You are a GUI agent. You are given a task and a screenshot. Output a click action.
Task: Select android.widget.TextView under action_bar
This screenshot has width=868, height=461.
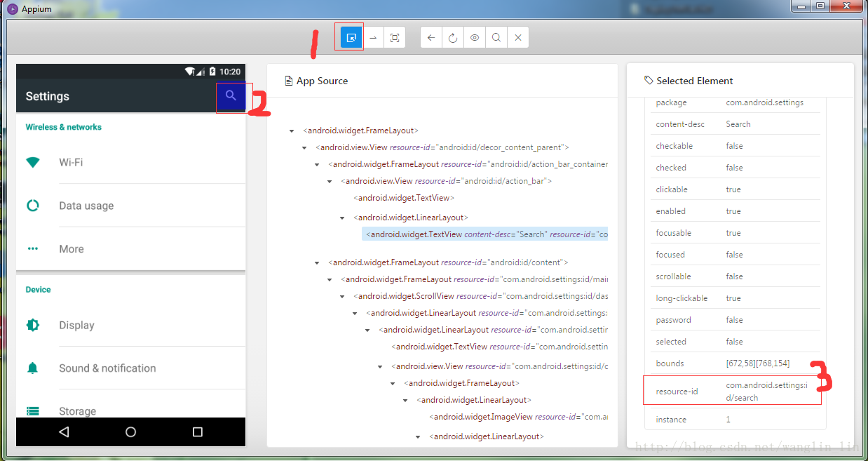pyautogui.click(x=404, y=198)
